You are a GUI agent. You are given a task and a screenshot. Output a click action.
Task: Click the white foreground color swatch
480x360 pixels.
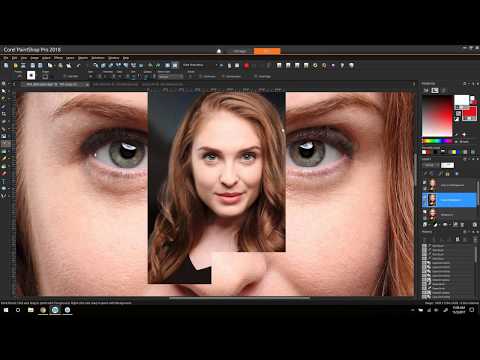pyautogui.click(x=462, y=100)
